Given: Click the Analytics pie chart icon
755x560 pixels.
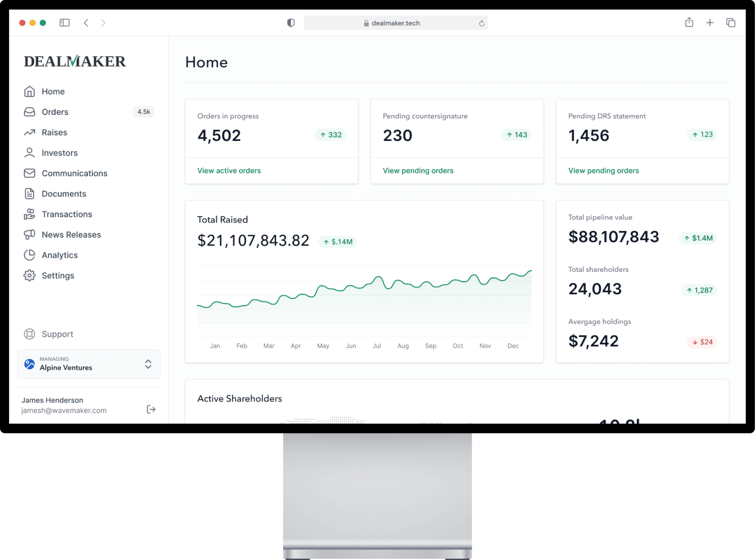Looking at the screenshot, I should pos(29,255).
